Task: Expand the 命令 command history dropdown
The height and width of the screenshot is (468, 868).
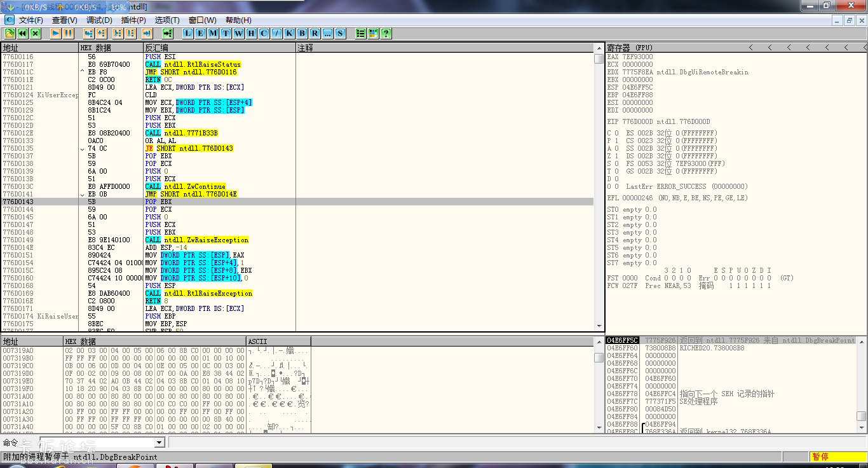Action: [159, 443]
